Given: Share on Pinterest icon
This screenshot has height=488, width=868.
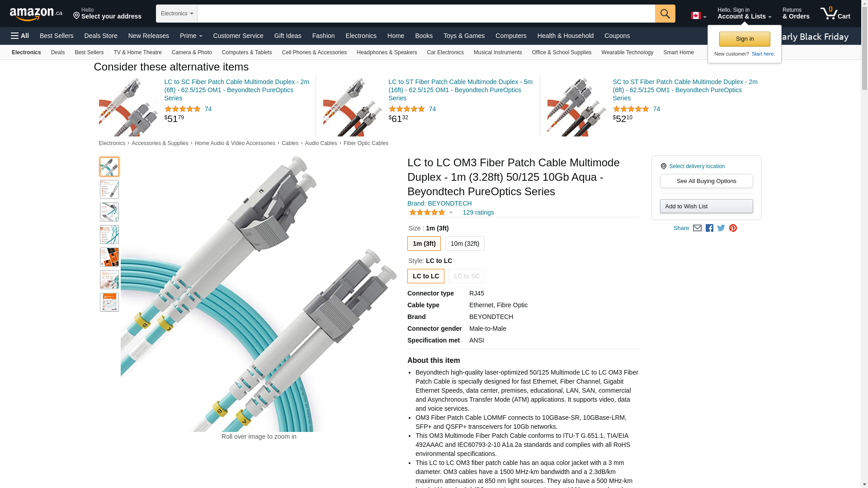Looking at the screenshot, I should [x=733, y=228].
